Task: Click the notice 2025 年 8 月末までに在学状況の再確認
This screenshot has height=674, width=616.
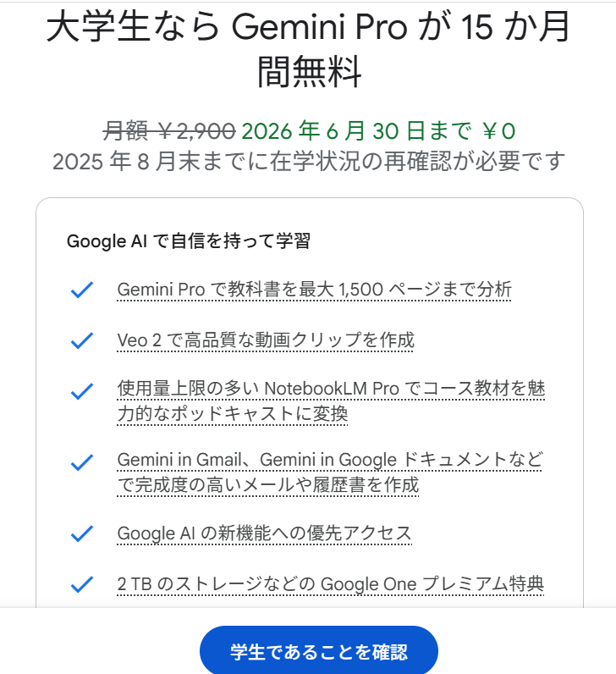Action: [309, 161]
